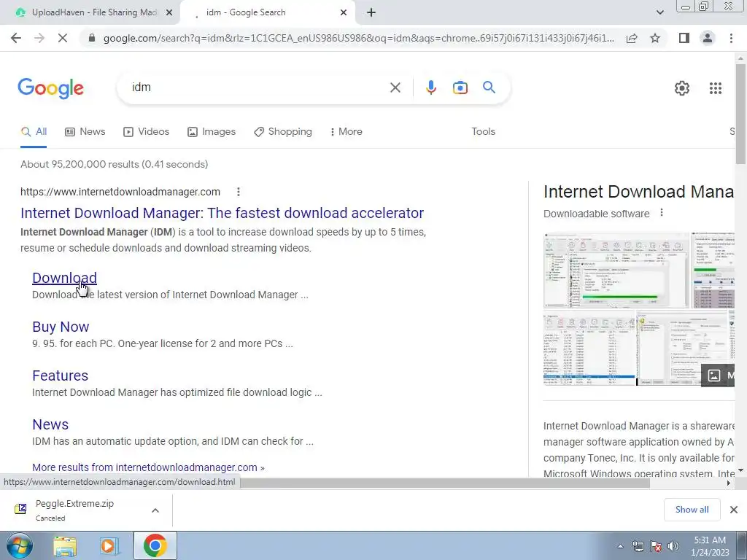The width and height of the screenshot is (747, 560).
Task: Open search Tools
Action: tap(483, 131)
